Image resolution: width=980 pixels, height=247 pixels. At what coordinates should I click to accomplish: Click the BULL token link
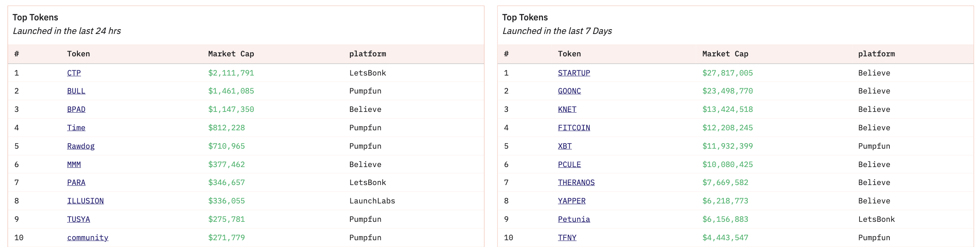point(76,91)
